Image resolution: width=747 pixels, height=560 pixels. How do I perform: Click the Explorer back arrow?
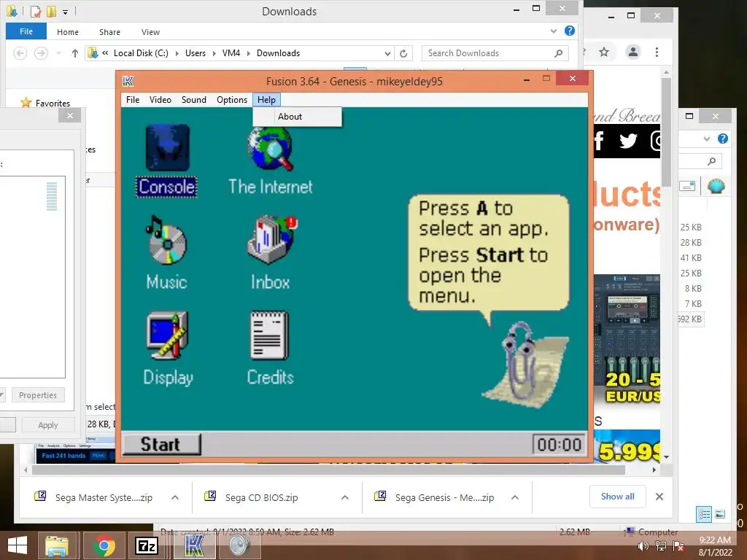[x=20, y=53]
